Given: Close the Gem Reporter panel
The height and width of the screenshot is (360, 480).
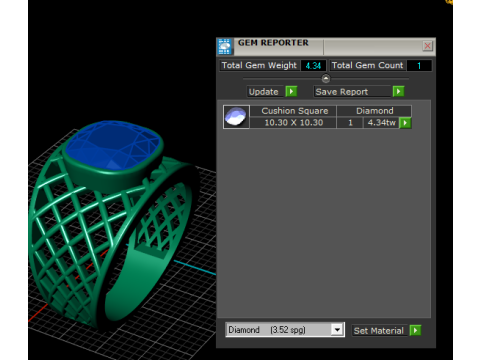Looking at the screenshot, I should pyautogui.click(x=427, y=46).
